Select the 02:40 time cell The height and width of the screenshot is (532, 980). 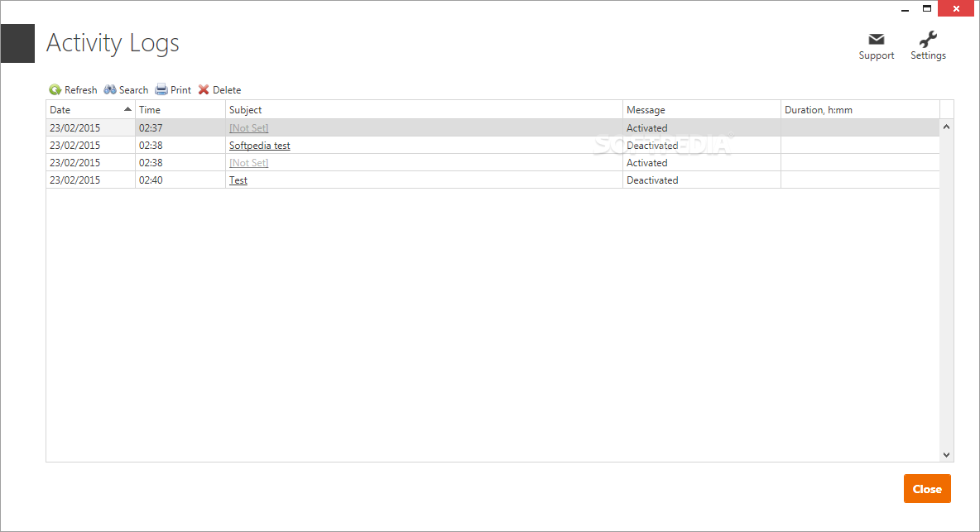coord(180,180)
